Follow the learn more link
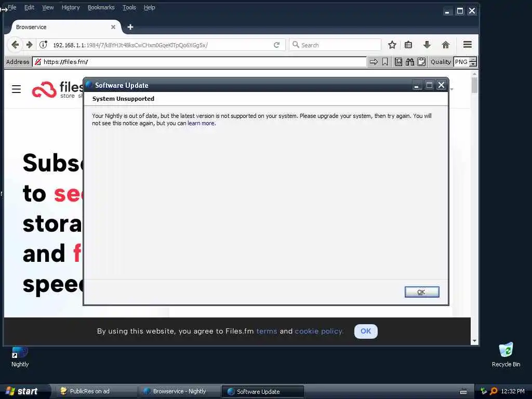 pyautogui.click(x=201, y=123)
